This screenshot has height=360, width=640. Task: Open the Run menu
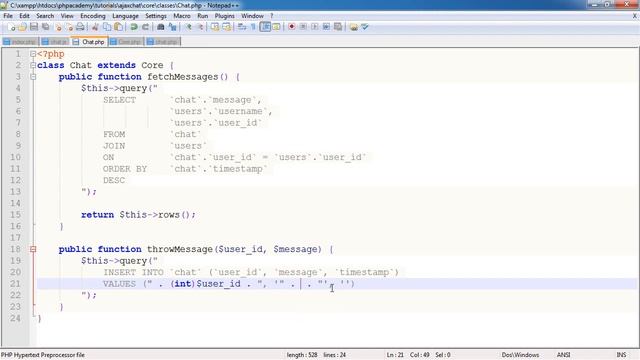point(202,16)
